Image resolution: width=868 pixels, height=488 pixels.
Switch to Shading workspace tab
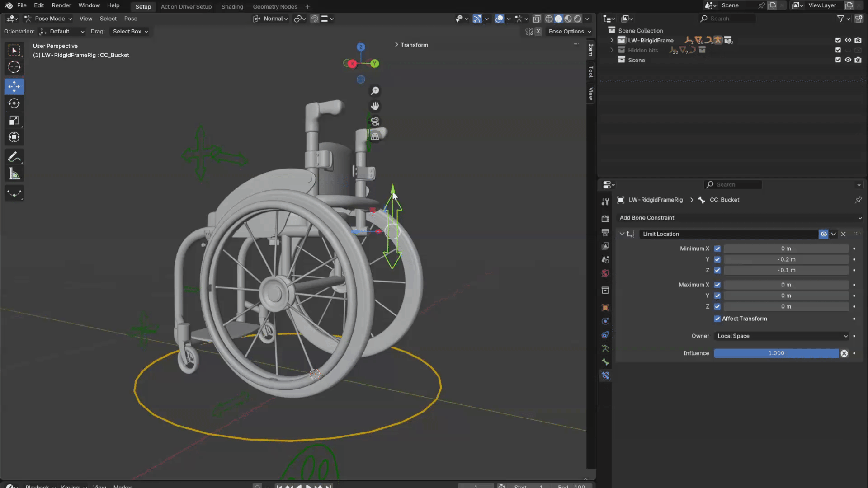pos(232,6)
